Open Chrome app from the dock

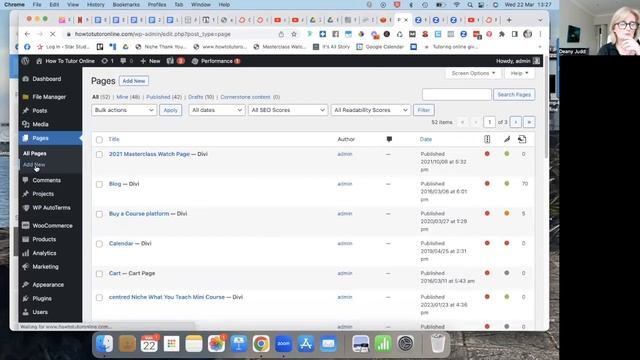click(261, 344)
